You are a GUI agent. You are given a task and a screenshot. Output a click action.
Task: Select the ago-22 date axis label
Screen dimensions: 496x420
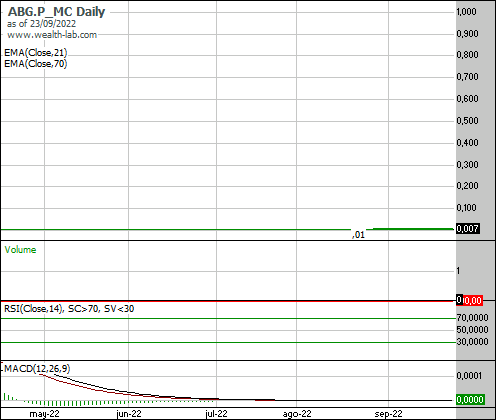click(x=297, y=414)
